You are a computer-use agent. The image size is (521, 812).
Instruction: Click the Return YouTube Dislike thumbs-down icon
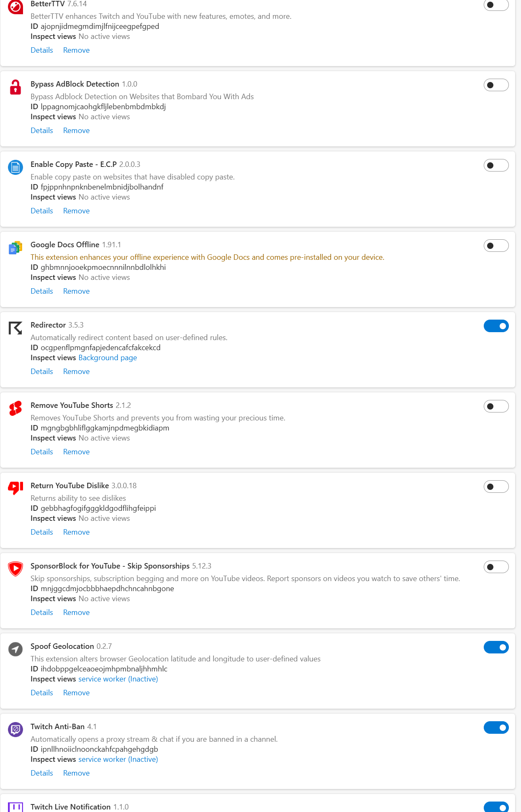tap(15, 488)
